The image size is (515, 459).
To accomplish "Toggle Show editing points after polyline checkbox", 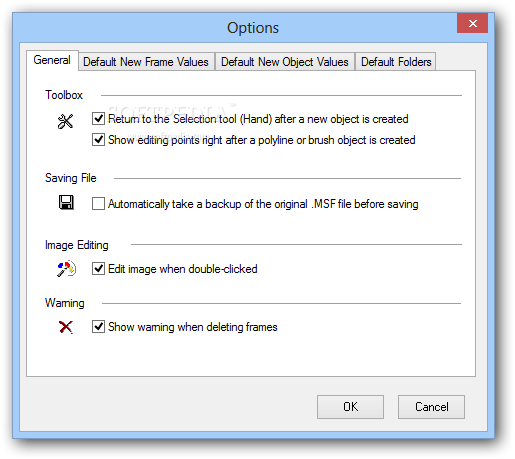I will 98,140.
